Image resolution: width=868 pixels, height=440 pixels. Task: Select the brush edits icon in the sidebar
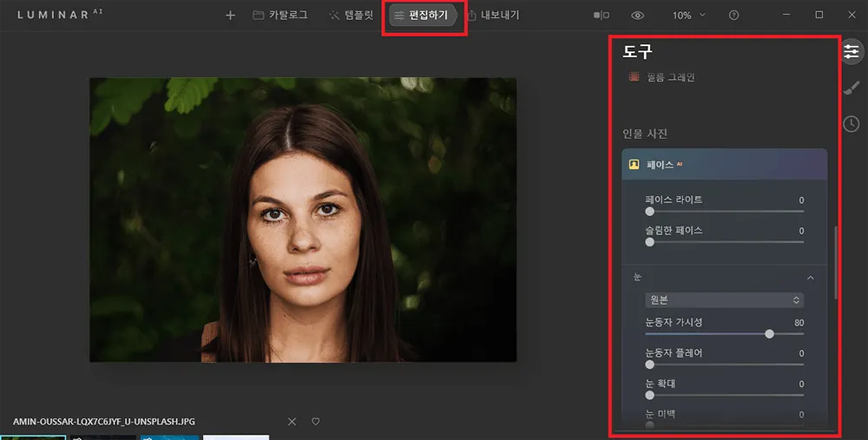click(x=851, y=88)
